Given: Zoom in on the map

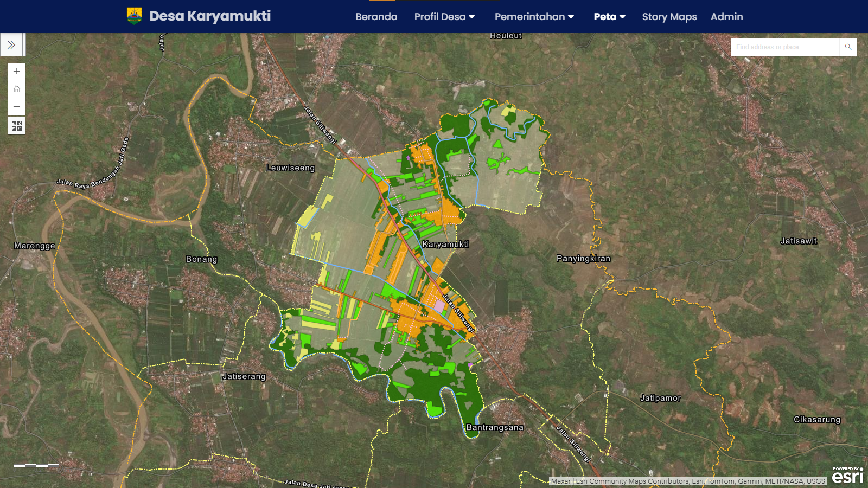Looking at the screenshot, I should pyautogui.click(x=17, y=72).
